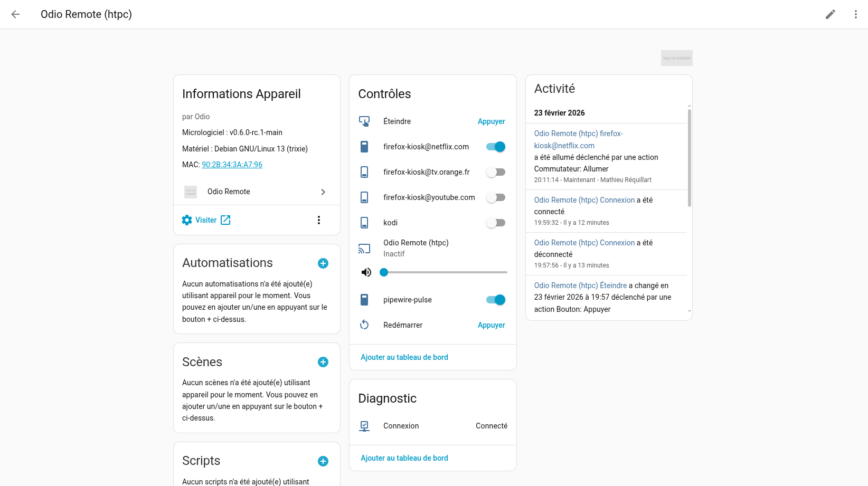
Task: Click Ajouter au tableau de bord under Contrôles
Action: click(x=404, y=357)
